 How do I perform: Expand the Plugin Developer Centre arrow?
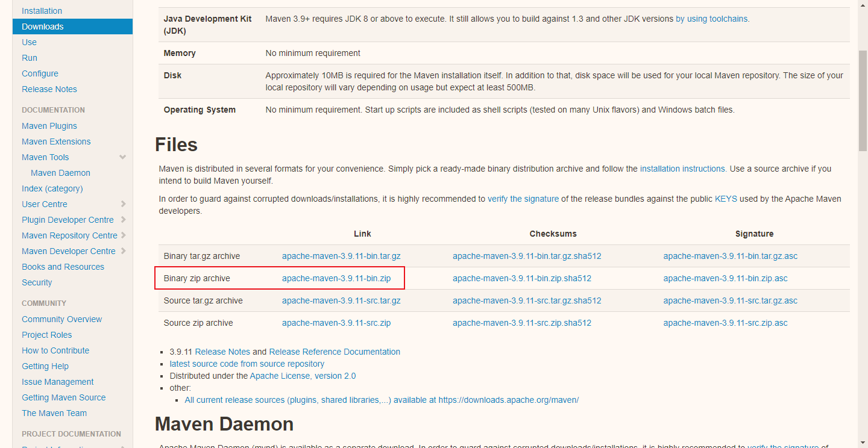tap(123, 220)
